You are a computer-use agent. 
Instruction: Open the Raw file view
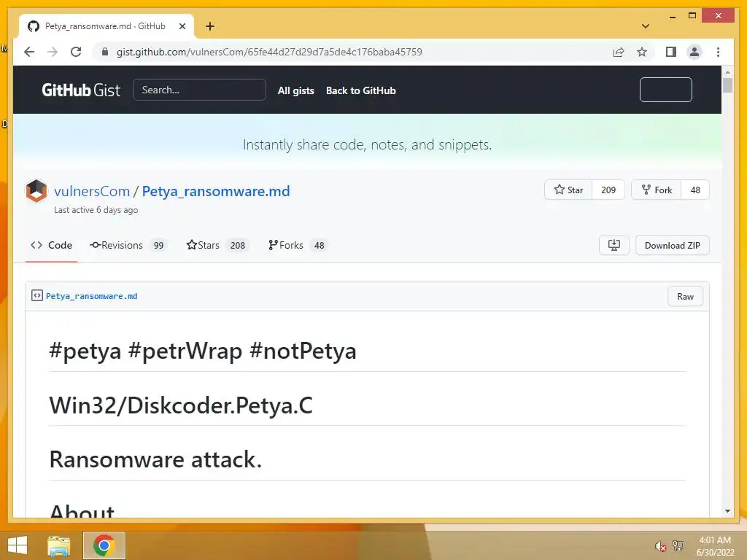tap(685, 296)
